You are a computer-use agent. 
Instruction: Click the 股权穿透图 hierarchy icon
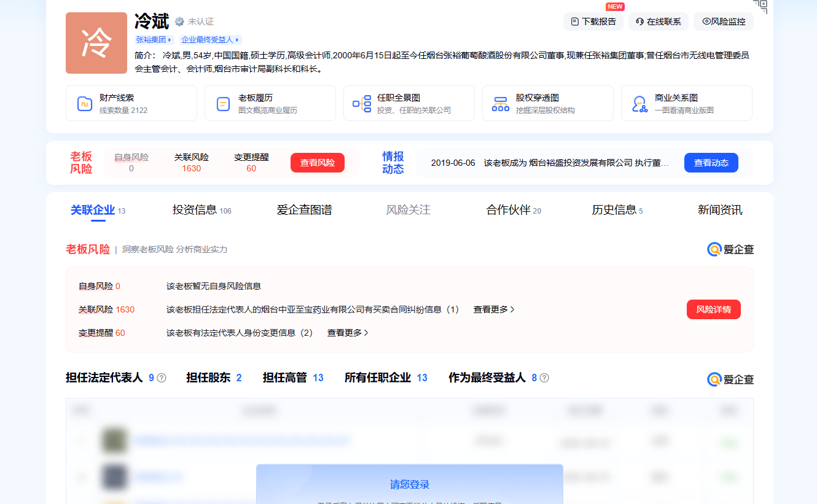501,104
